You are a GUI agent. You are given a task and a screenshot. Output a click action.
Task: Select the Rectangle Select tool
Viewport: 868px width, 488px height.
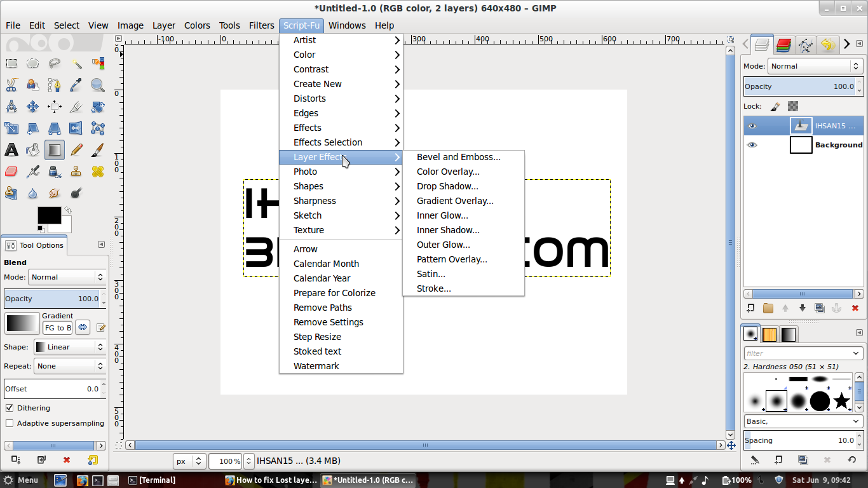coord(11,63)
